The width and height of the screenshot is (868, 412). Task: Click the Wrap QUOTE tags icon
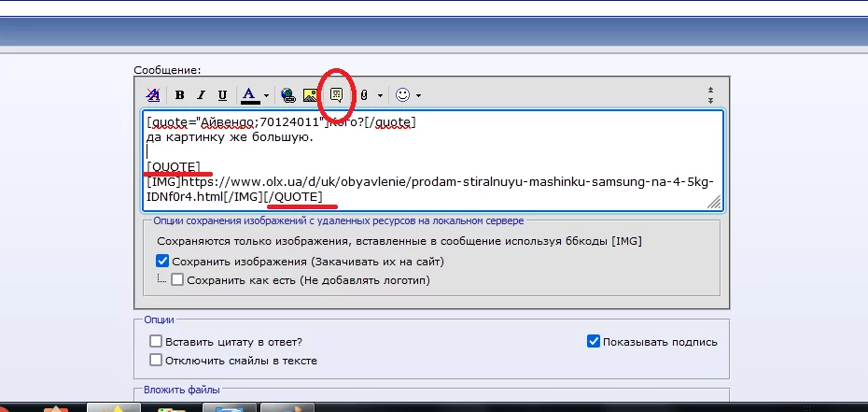tap(337, 95)
